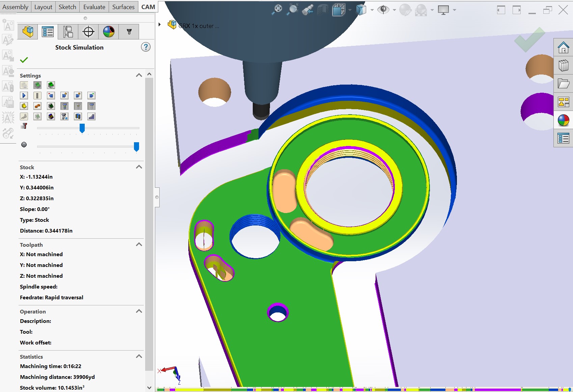Screen dimensions: 573x392
Task: Open the appearance color ball tab
Action: 109,32
